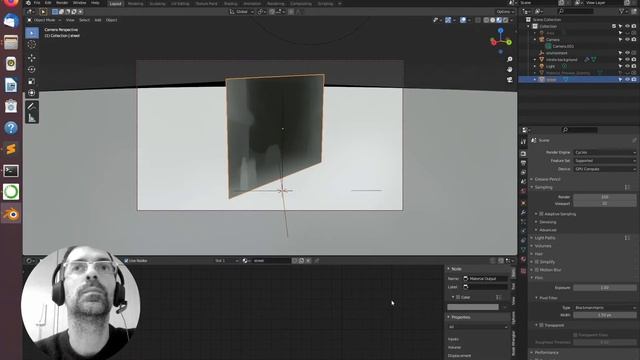This screenshot has width=640, height=360.
Task: Open the Feature Set dropdown
Action: pos(605,161)
